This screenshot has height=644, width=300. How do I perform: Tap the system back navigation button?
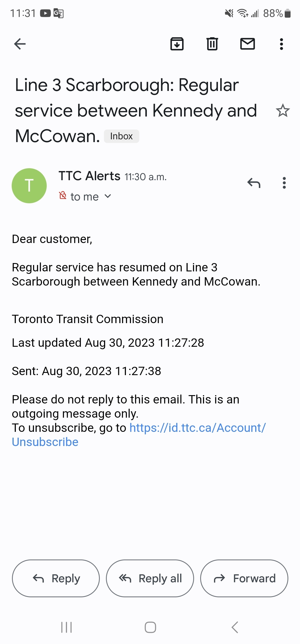pyautogui.click(x=235, y=627)
